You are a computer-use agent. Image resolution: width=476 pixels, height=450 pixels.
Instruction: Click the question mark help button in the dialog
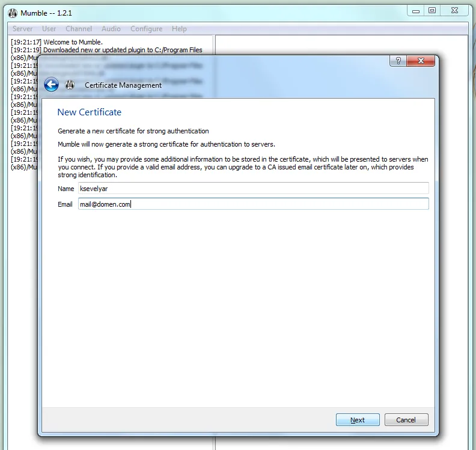click(398, 61)
